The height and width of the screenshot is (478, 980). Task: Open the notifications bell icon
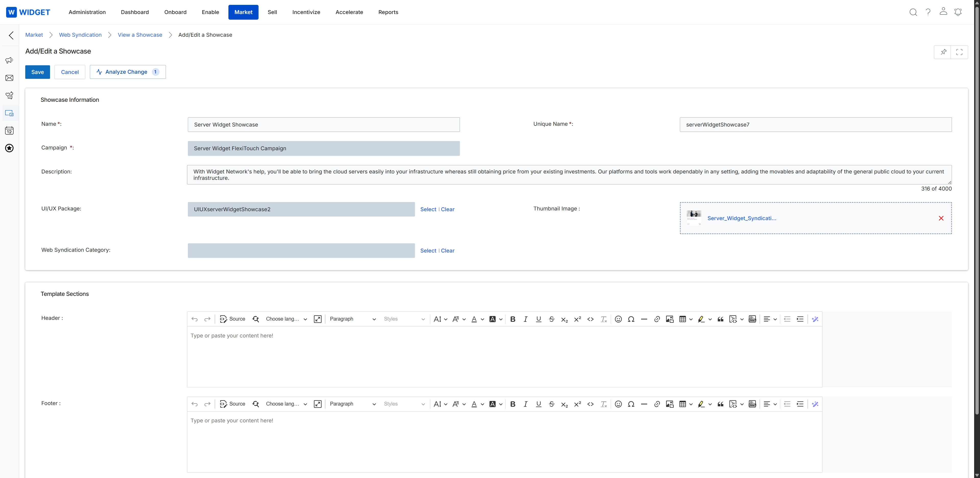pos(958,12)
